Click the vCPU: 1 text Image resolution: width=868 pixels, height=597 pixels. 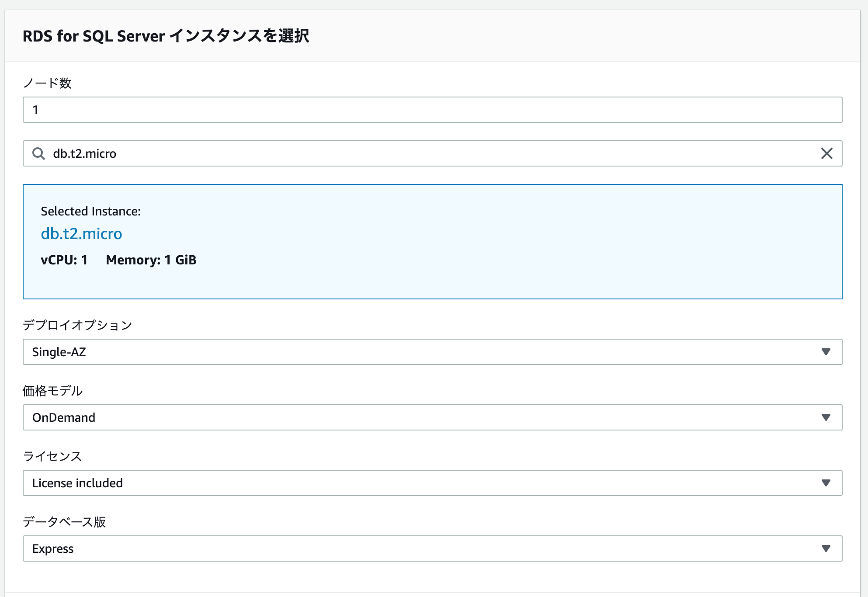[64, 260]
